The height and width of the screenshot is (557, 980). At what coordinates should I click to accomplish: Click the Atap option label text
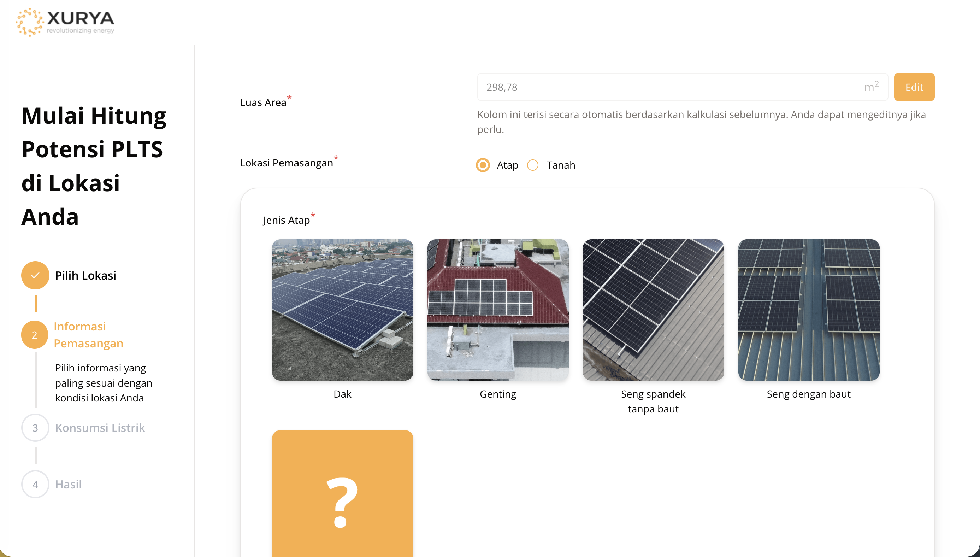click(507, 165)
